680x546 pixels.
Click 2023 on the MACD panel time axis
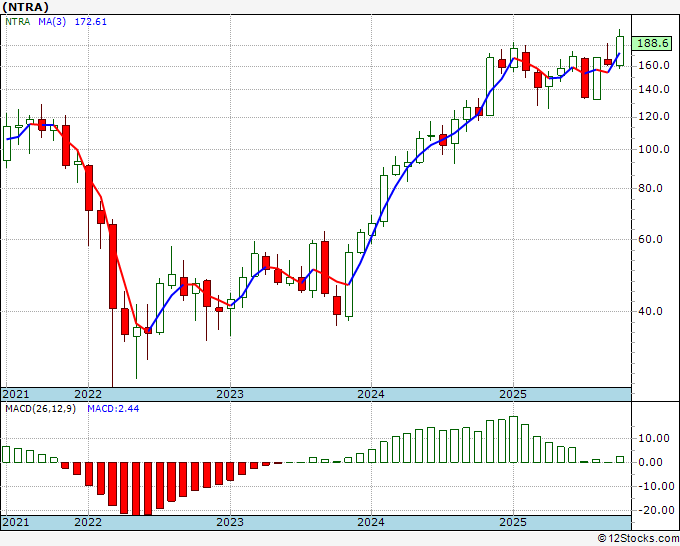[230, 522]
